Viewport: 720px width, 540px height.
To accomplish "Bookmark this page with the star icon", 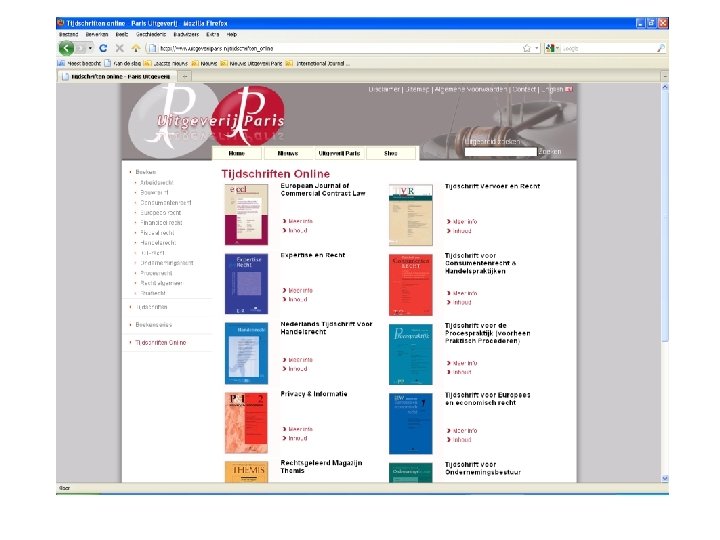I will (527, 48).
